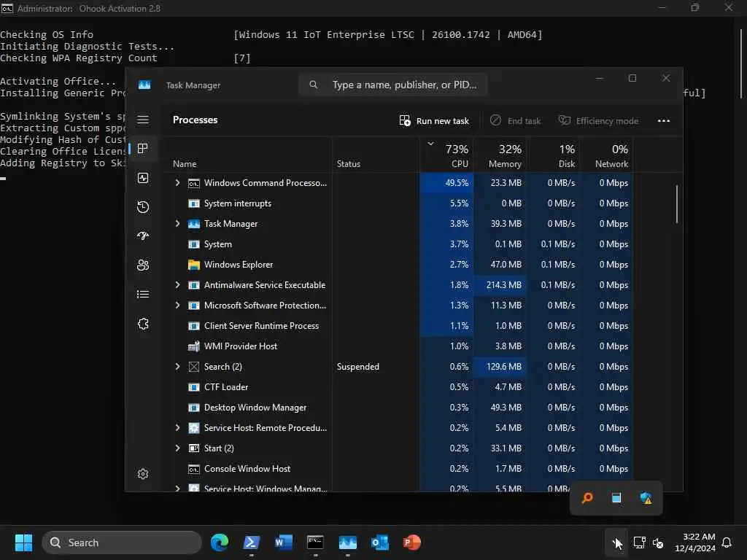Click the network status tray icon
This screenshot has height=560, width=747.
tap(639, 542)
